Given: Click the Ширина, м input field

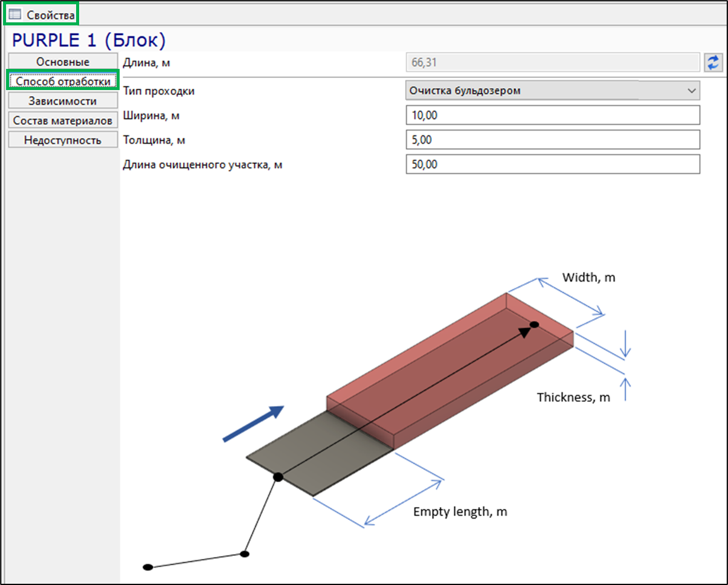Looking at the screenshot, I should click(x=553, y=115).
